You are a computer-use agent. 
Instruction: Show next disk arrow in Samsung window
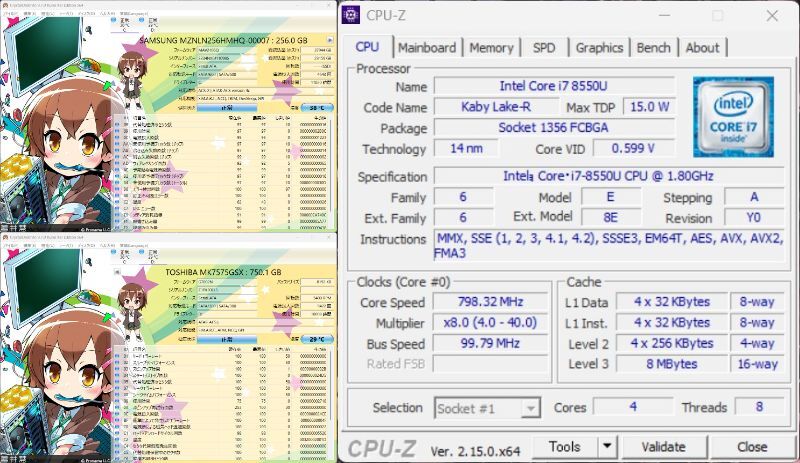point(330,39)
